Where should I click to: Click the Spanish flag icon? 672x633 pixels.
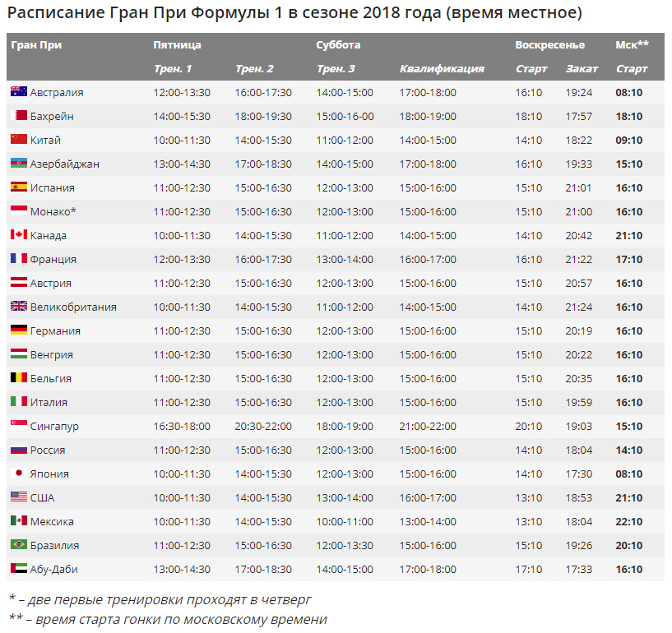pyautogui.click(x=19, y=187)
